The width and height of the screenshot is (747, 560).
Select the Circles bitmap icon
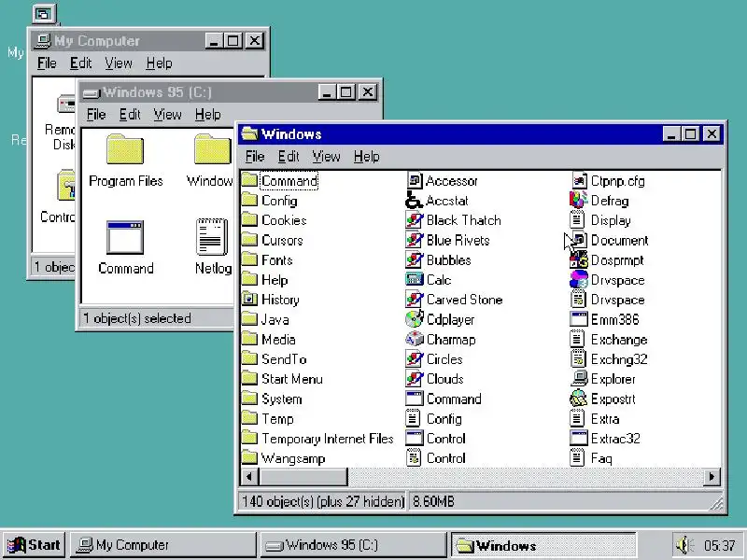(415, 359)
